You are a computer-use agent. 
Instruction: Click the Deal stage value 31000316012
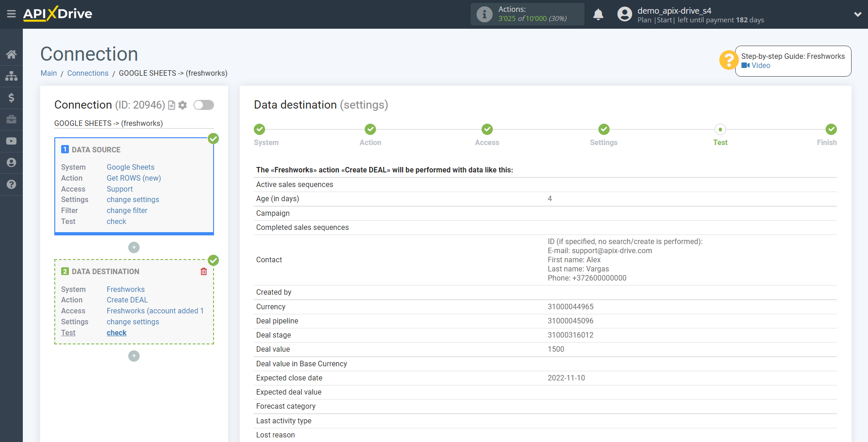(x=570, y=335)
